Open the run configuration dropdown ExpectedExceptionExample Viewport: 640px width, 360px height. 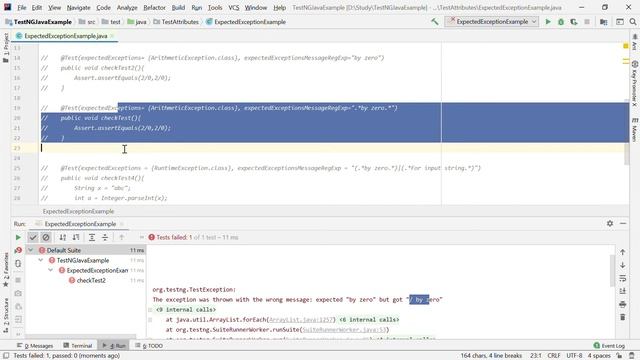491,22
